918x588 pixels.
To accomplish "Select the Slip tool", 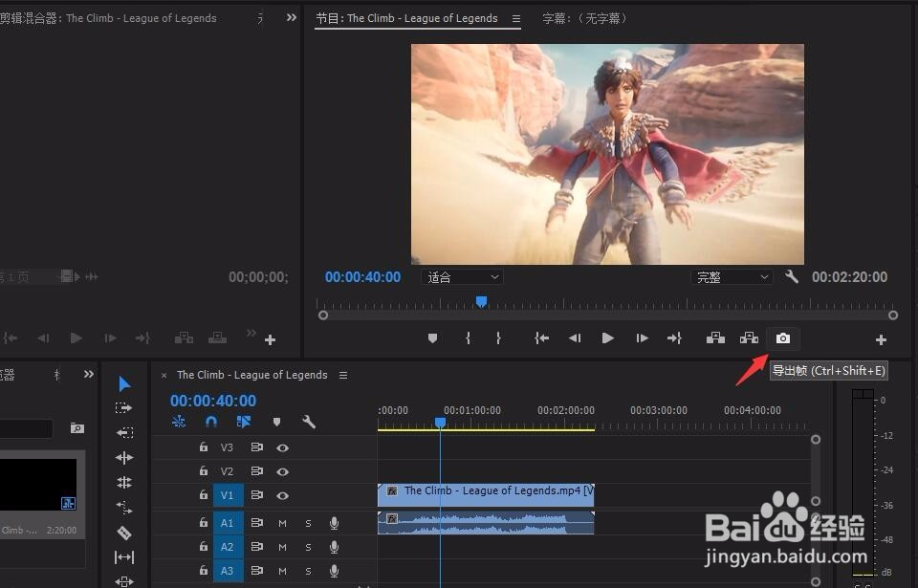I will tap(124, 557).
